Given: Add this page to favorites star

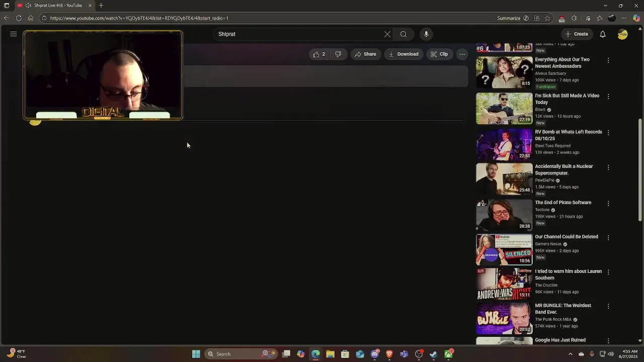Looking at the screenshot, I should point(547,18).
